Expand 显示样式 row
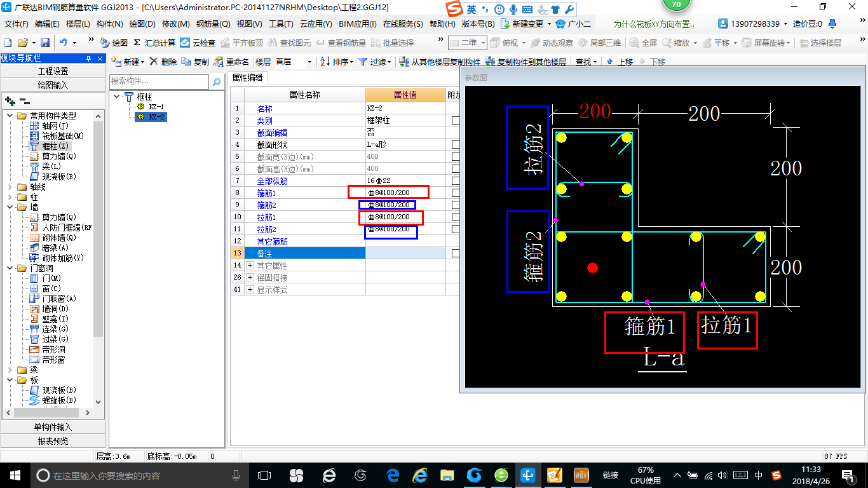 click(x=250, y=290)
